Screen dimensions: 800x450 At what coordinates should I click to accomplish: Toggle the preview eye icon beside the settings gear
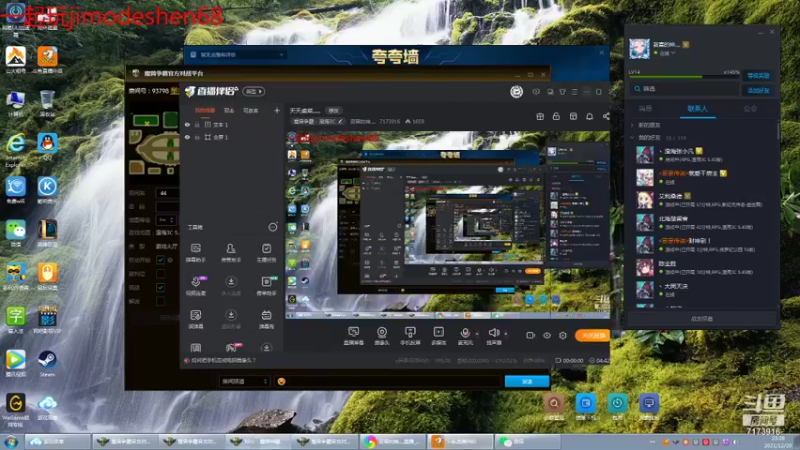click(x=547, y=335)
